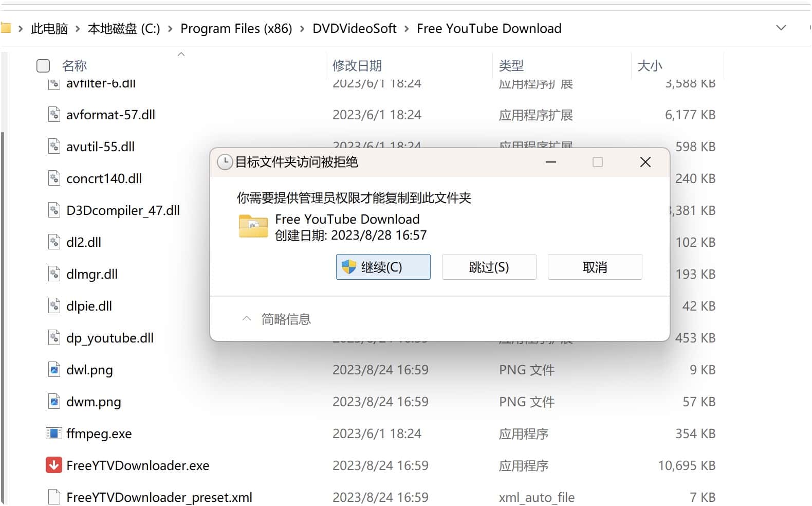
Task: Open the address bar history dropdown
Action: (781, 28)
